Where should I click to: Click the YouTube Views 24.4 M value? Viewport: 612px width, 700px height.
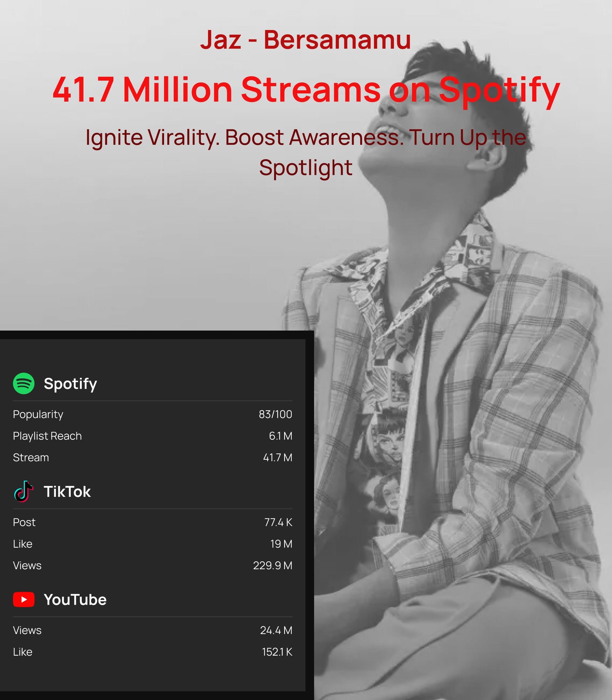(276, 630)
